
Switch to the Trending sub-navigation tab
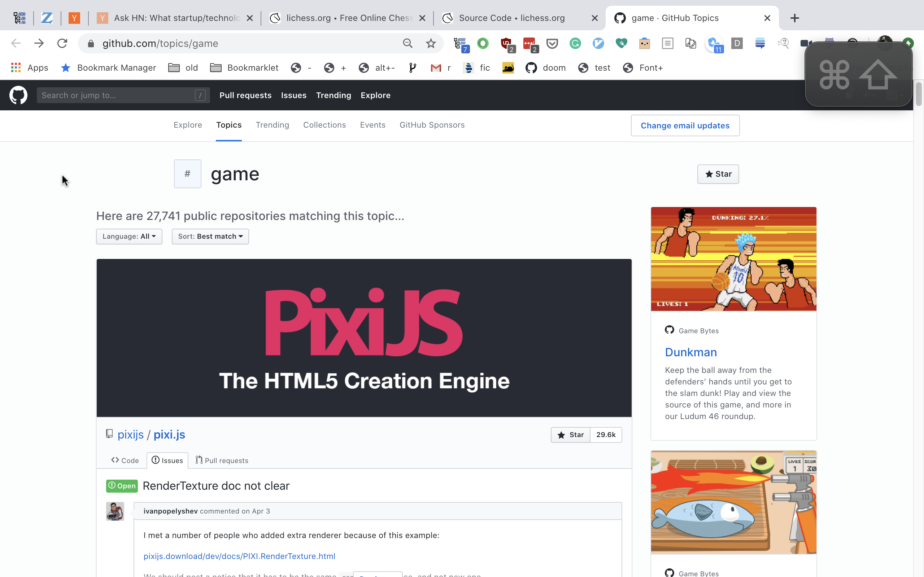pyautogui.click(x=272, y=125)
